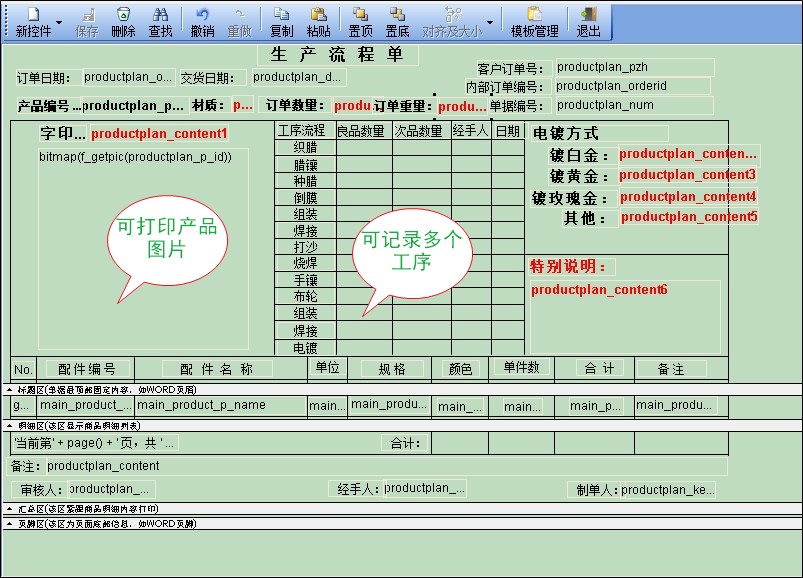
Task: Click the 汇总区 band divider bar
Action: (400, 509)
